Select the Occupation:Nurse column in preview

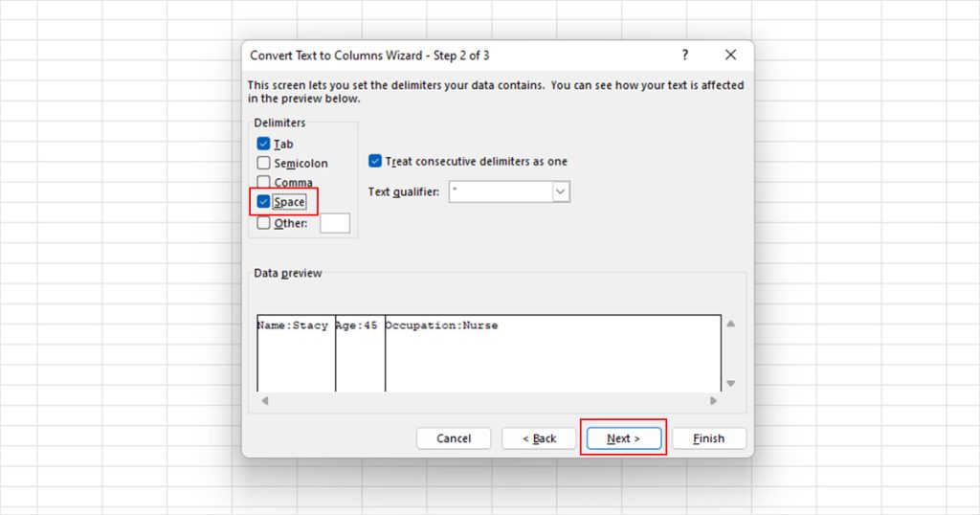[x=552, y=353]
